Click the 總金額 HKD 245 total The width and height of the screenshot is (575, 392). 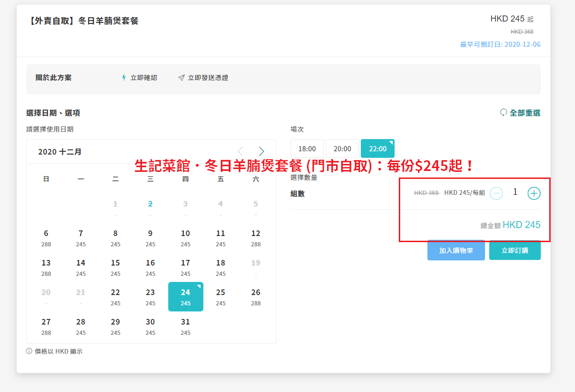pos(511,225)
